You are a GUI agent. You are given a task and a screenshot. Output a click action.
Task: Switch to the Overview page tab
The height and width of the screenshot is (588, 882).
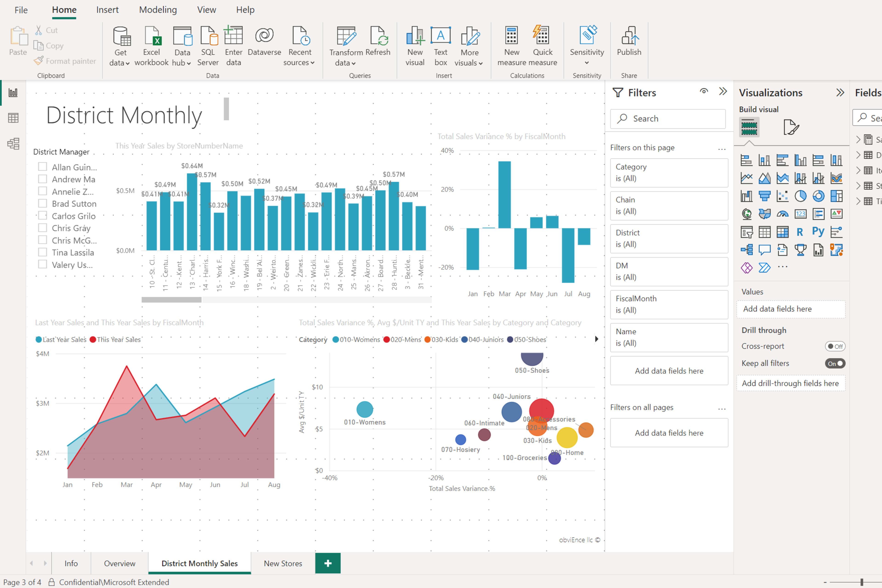(120, 563)
